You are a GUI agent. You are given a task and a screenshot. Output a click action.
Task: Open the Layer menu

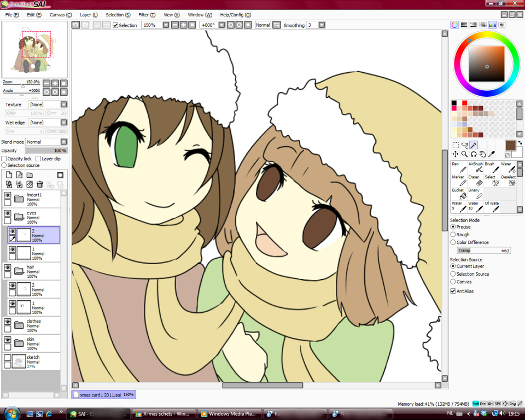pyautogui.click(x=89, y=15)
